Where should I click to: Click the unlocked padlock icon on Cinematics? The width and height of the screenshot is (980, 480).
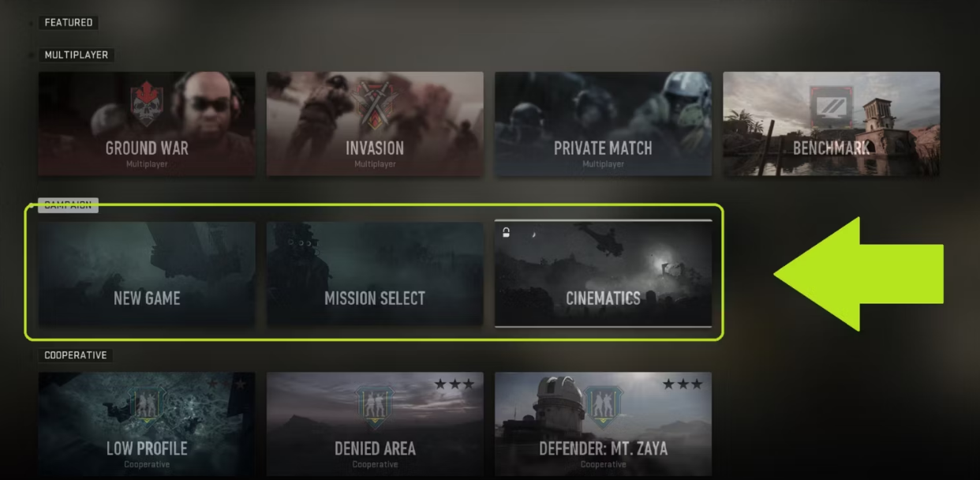click(507, 233)
